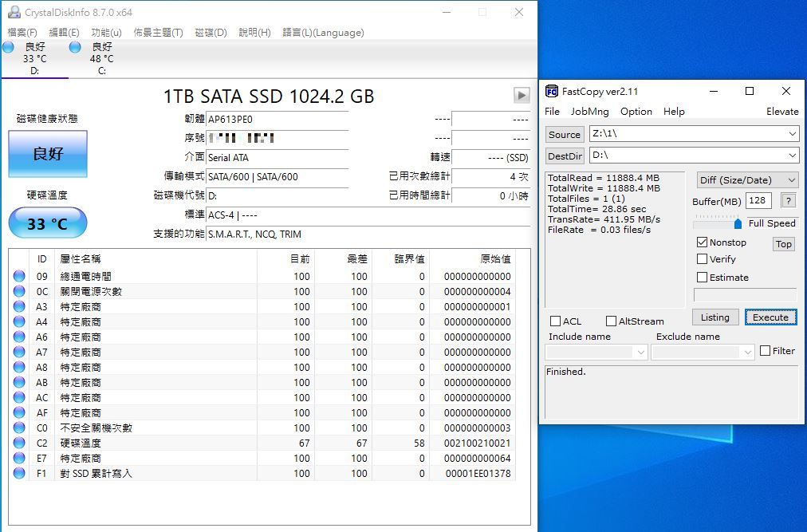Click Elevate in FastCopy menu bar
This screenshot has width=807, height=532.
pyautogui.click(x=782, y=111)
